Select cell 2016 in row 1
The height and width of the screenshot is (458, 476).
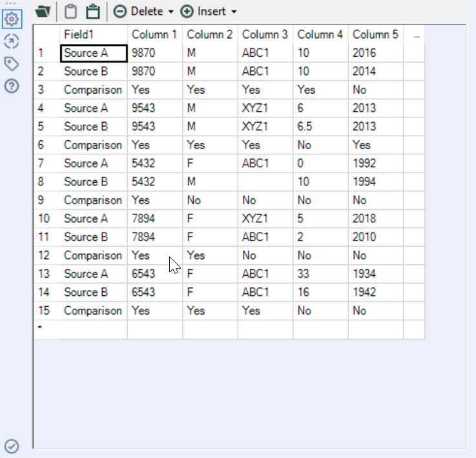click(x=376, y=53)
